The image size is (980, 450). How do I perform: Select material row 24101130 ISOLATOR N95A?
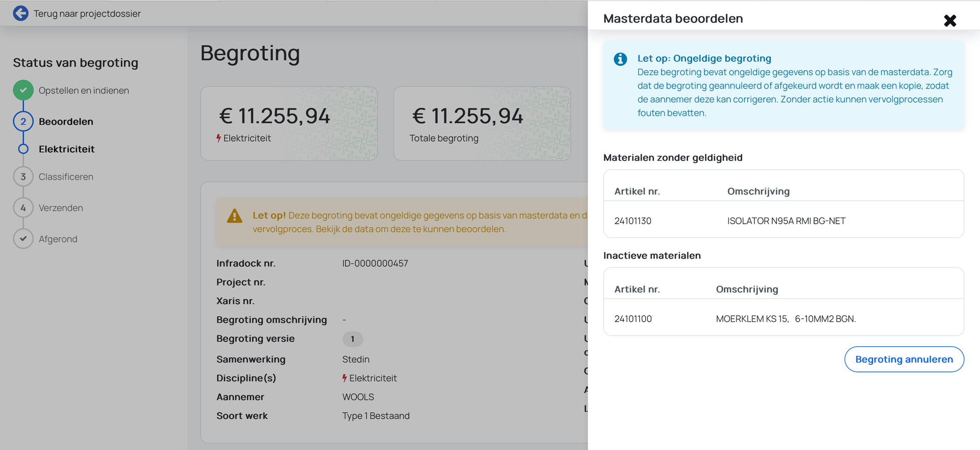783,221
